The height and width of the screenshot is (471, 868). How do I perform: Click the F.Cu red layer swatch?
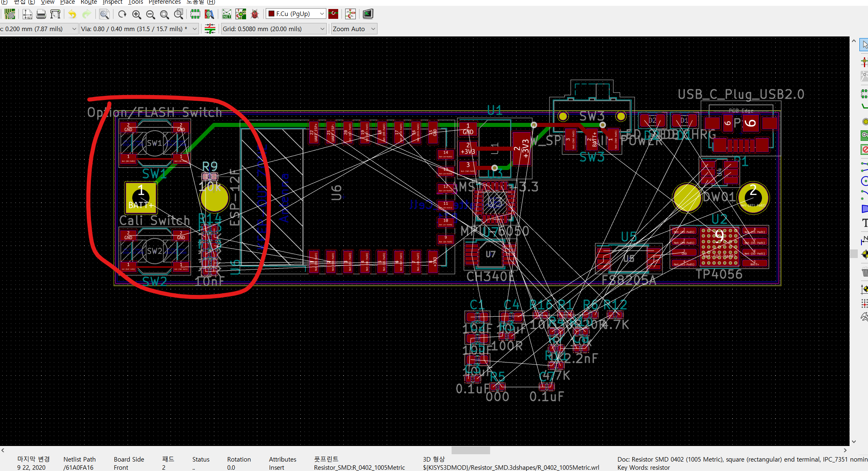(x=271, y=14)
